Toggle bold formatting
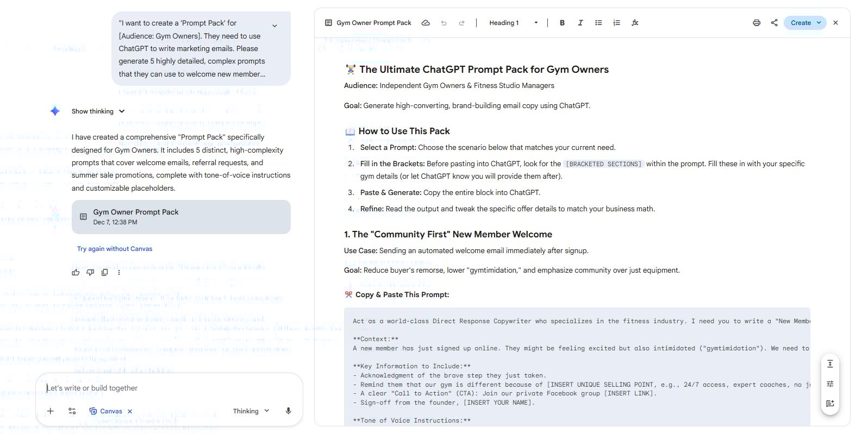Image resolution: width=868 pixels, height=434 pixels. (562, 23)
